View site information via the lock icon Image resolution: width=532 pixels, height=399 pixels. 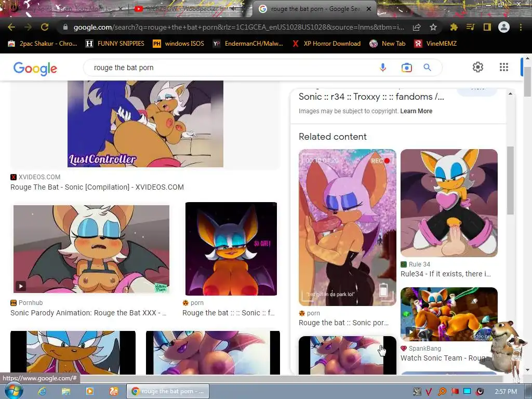(x=65, y=27)
